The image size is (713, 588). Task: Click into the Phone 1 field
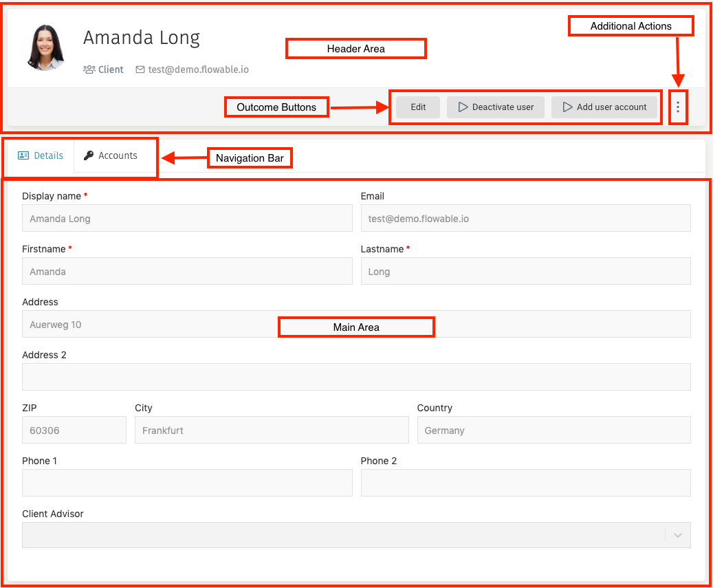pos(188,482)
